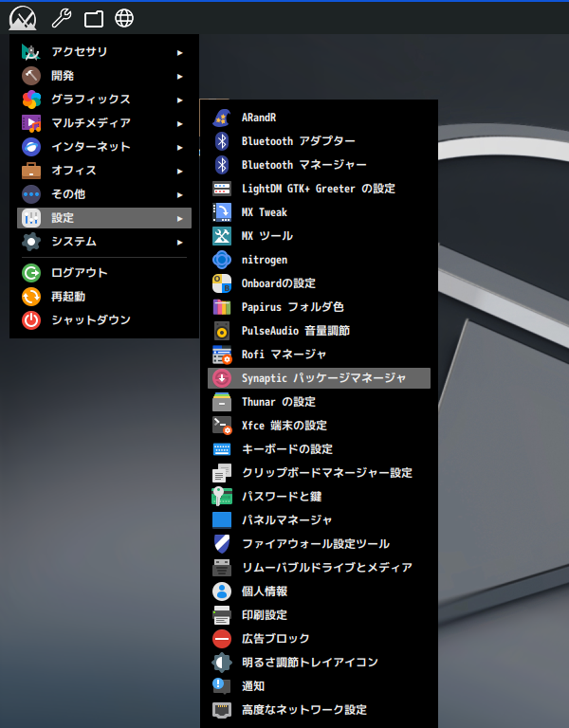Expand the 設定 submenu arrow
Image resolution: width=569 pixels, height=728 pixels.
tap(180, 218)
